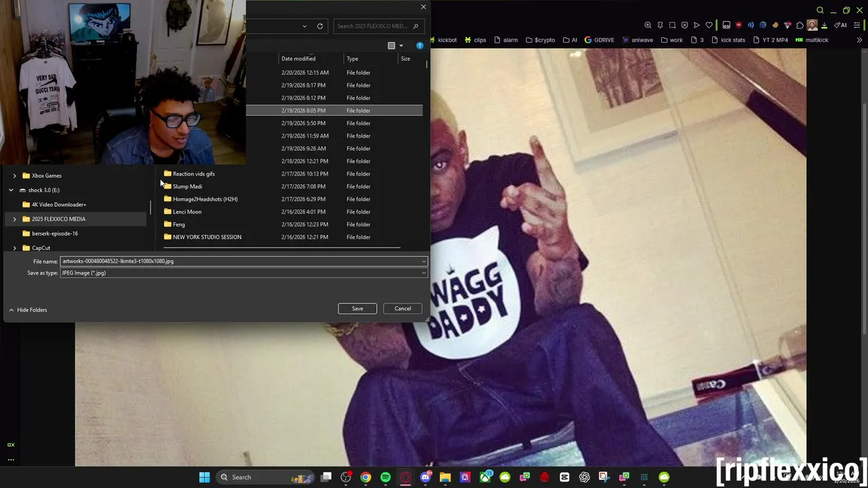Click the profile avatar in browser toolbar

point(812,25)
